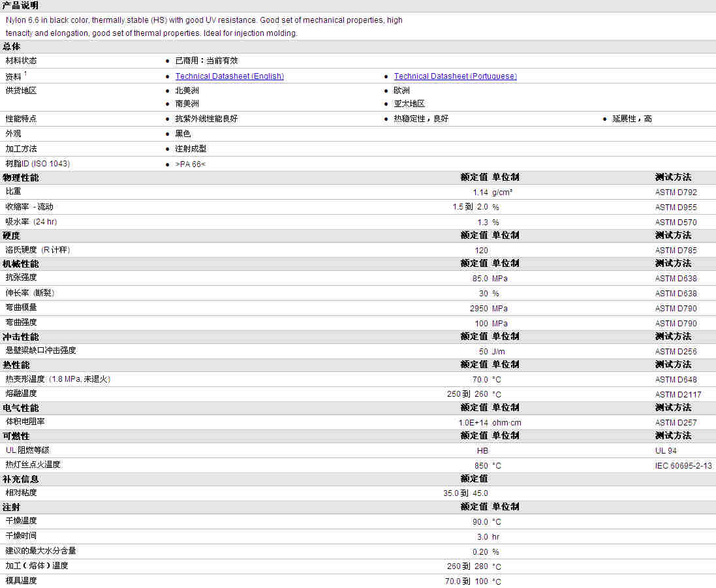Screen dimensions: 716x588
Task: Click the 热灯丝点火温度 row label
Action: tap(33, 464)
